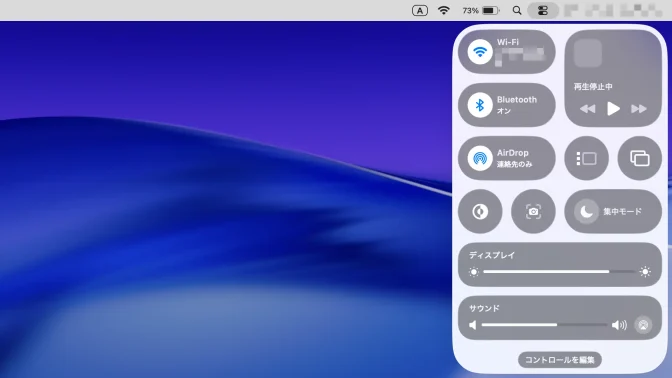Close Control Center via menu bar icon
The image size is (672, 378).
[x=543, y=10]
